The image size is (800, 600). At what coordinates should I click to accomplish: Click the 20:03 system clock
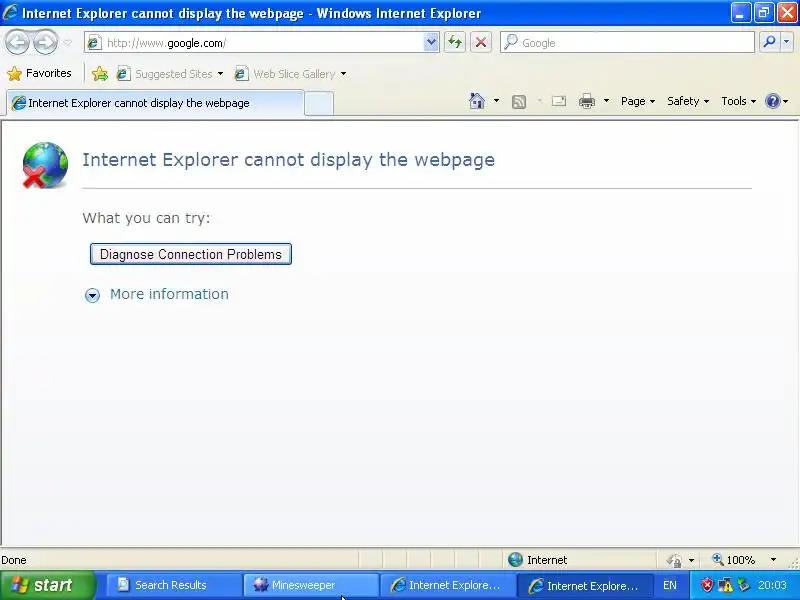(772, 585)
